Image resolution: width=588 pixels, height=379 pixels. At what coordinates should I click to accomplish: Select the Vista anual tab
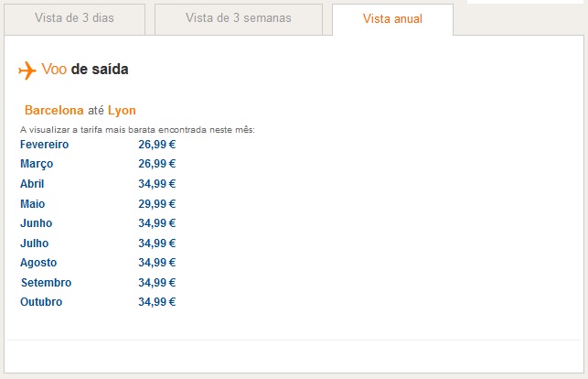pyautogui.click(x=392, y=19)
